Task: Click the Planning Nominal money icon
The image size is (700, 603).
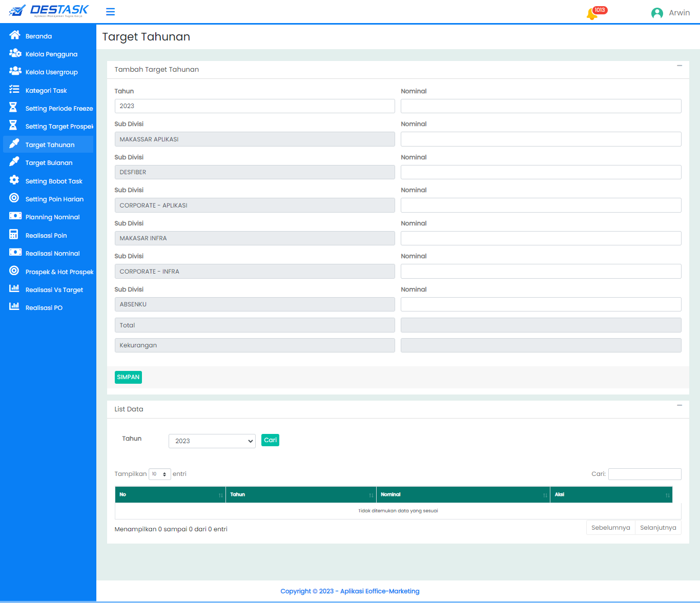Action: (15, 216)
